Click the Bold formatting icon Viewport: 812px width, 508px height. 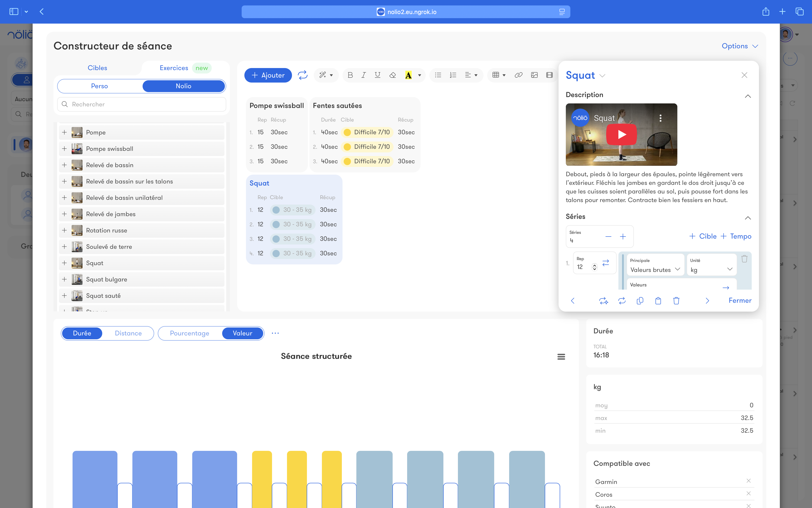coord(350,75)
